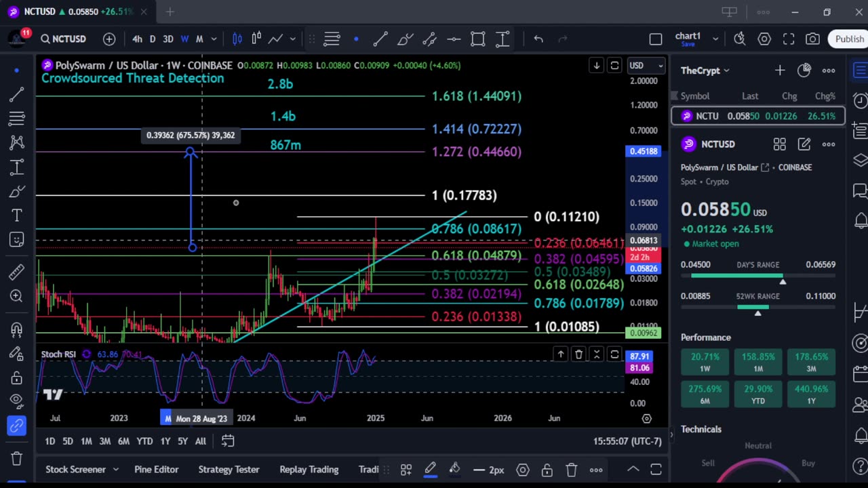Select the 3D timeframe
This screenshot has height=488, width=868.
point(168,39)
